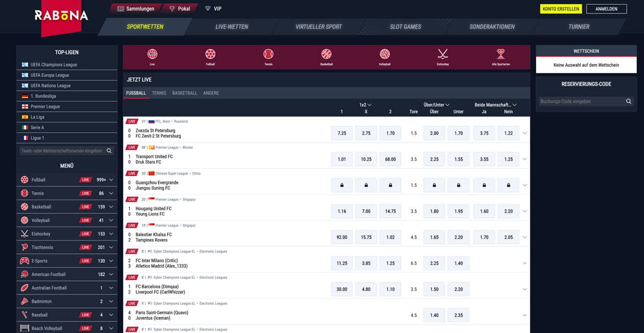Pick odds 1.02 for Tampines Rovers win
This screenshot has width=644, height=333.
390,237
